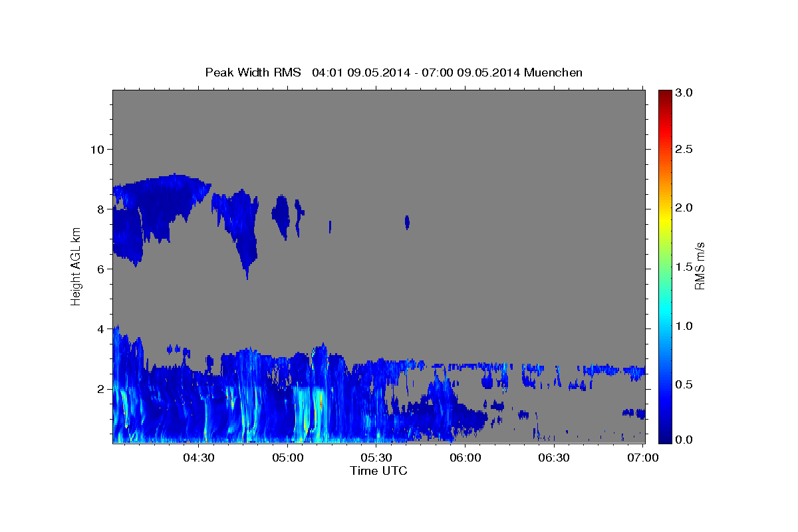
Task: Click the green middle of colorbar
Action: click(664, 266)
